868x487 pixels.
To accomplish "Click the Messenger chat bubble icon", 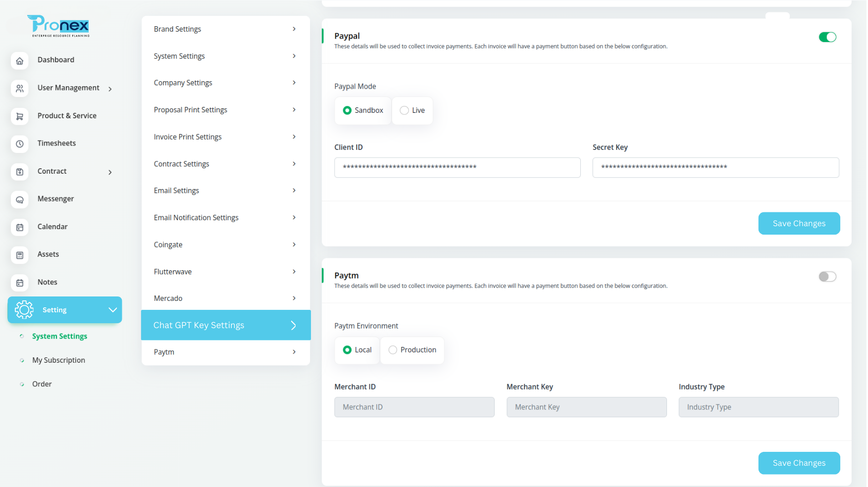I will 20,199.
